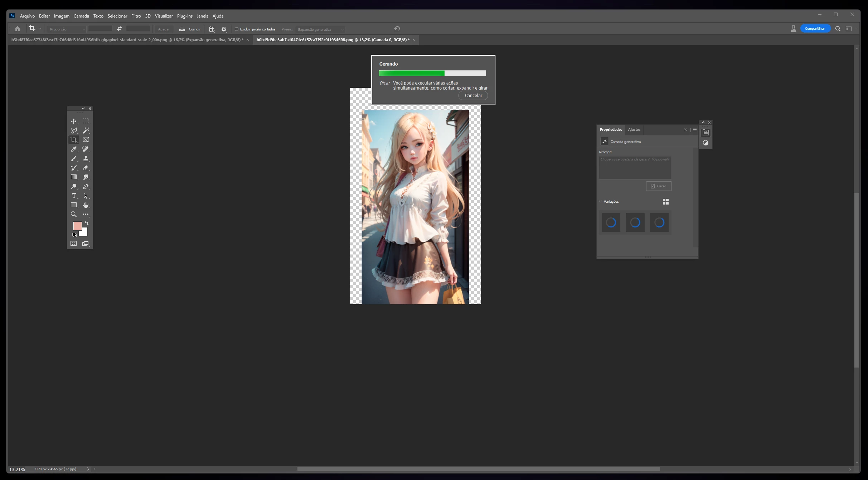Click the pink foreground color swatch
This screenshot has height=480, width=868.
tap(77, 226)
